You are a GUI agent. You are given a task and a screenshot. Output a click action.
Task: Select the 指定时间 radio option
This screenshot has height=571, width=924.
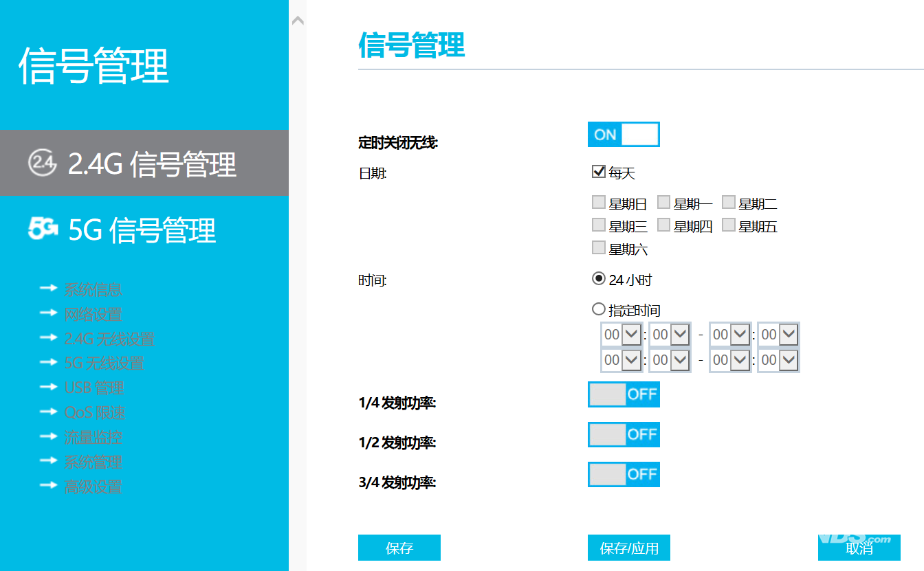[x=598, y=309]
